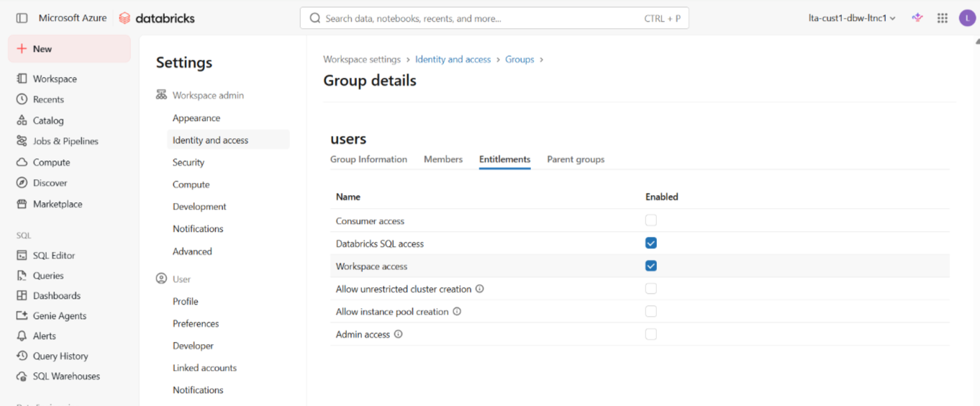
Task: Click the New button
Action: [70, 49]
